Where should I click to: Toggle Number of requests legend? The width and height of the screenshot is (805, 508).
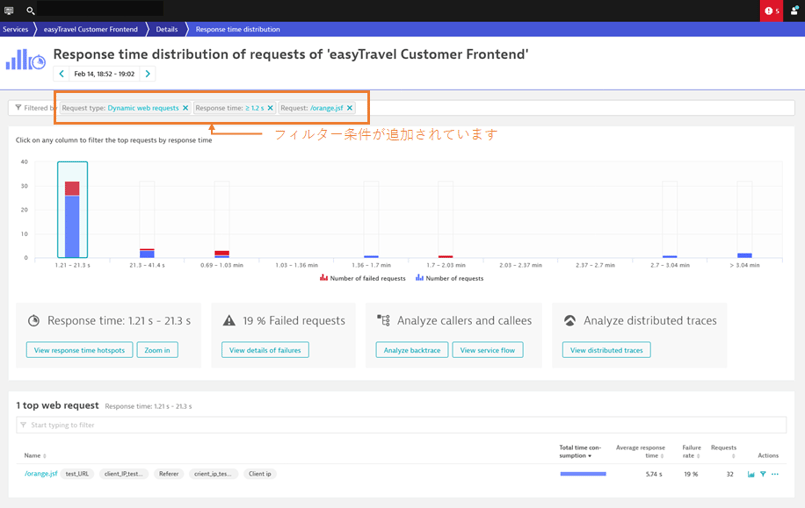(449, 278)
